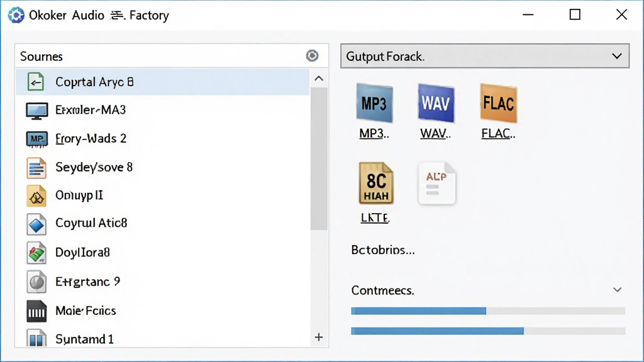Image resolution: width=644 pixels, height=362 pixels.
Task: Choose the WAV format icon
Action: (436, 104)
